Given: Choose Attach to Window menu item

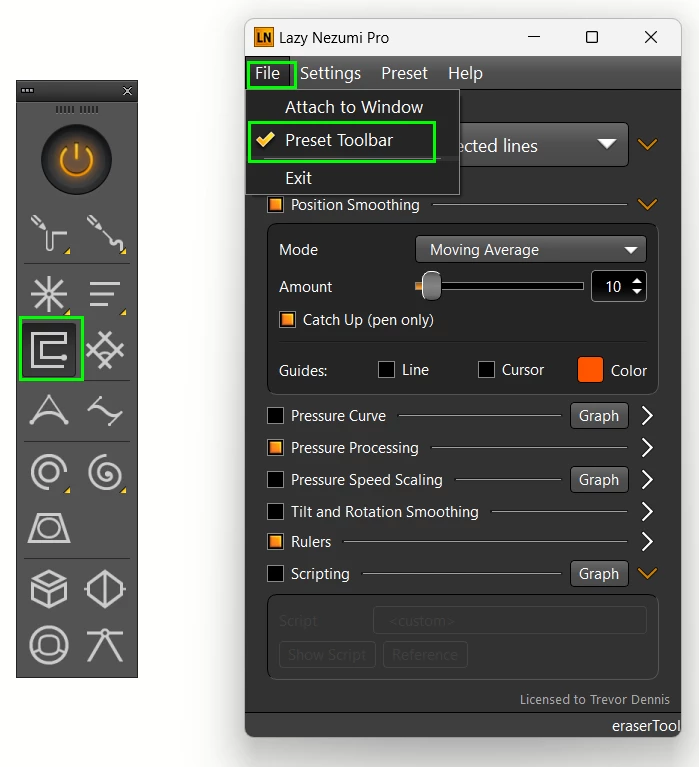Looking at the screenshot, I should point(353,107).
